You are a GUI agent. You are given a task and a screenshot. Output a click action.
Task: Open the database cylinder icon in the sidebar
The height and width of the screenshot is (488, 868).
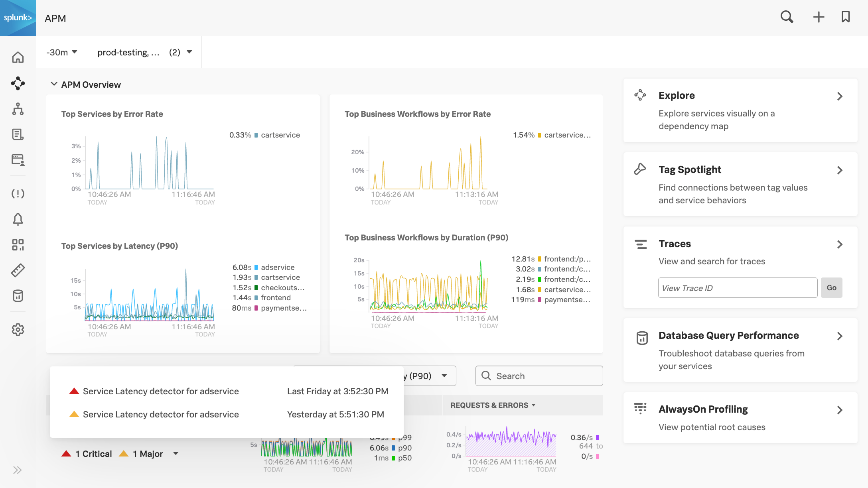(x=18, y=296)
